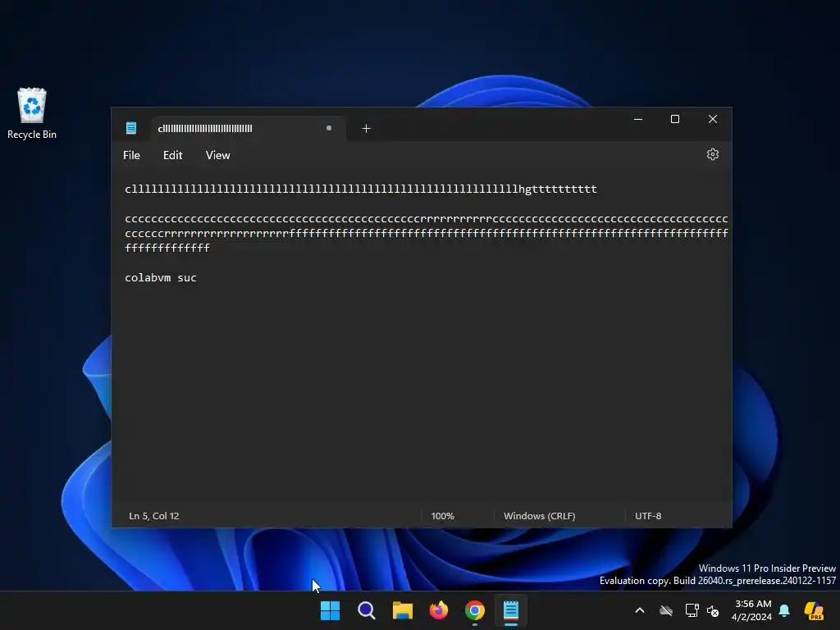Open the network status tray icon
Screen dimensions: 840x630
[x=692, y=610]
